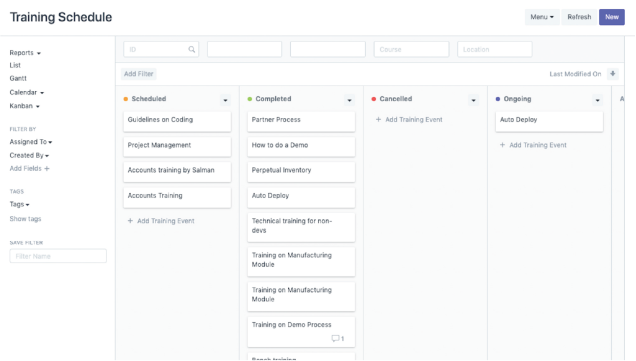636x361 pixels.
Task: Open the Cancelled column dropdown arrow
Action: [x=473, y=100]
